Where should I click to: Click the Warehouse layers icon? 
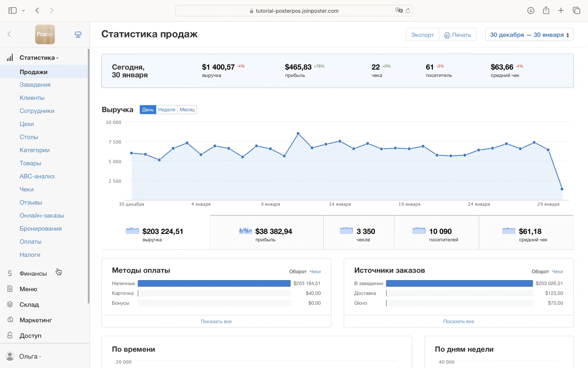pos(10,304)
